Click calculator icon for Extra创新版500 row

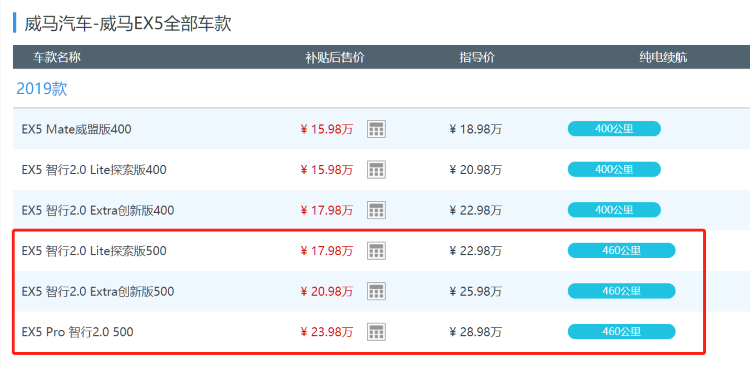point(376,291)
